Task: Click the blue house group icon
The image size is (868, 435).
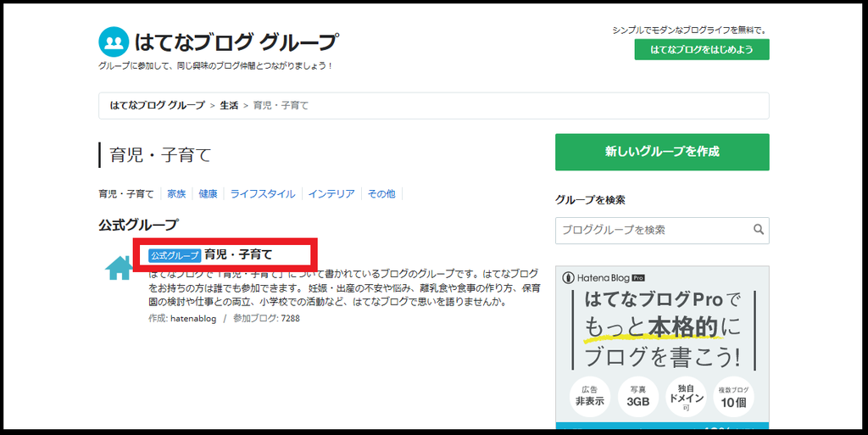Action: [x=119, y=269]
